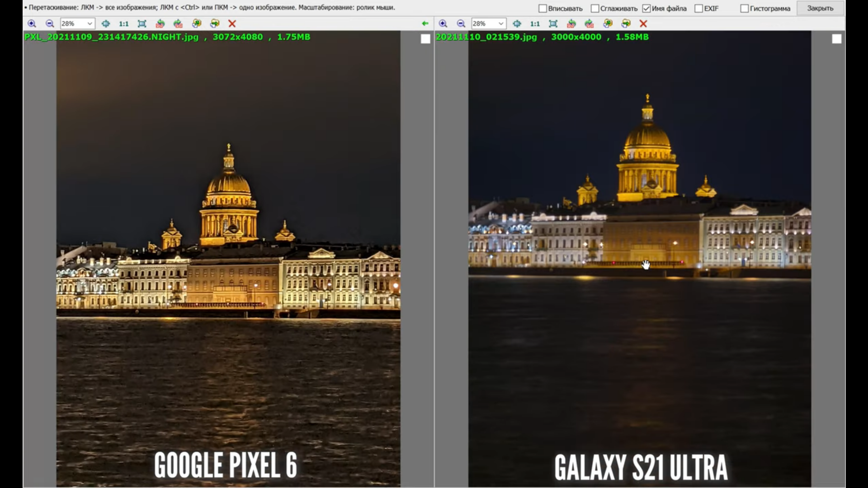This screenshot has height=488, width=868.
Task: Zoom in on the left Pixel 6 image
Action: 32,23
